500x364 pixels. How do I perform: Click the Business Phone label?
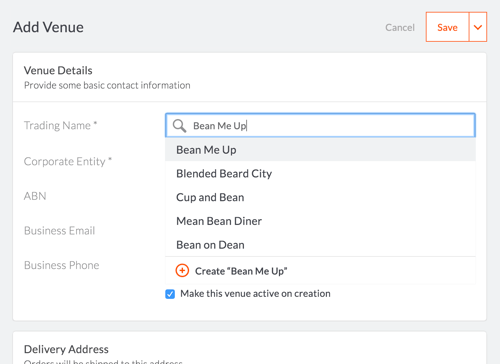(x=62, y=265)
